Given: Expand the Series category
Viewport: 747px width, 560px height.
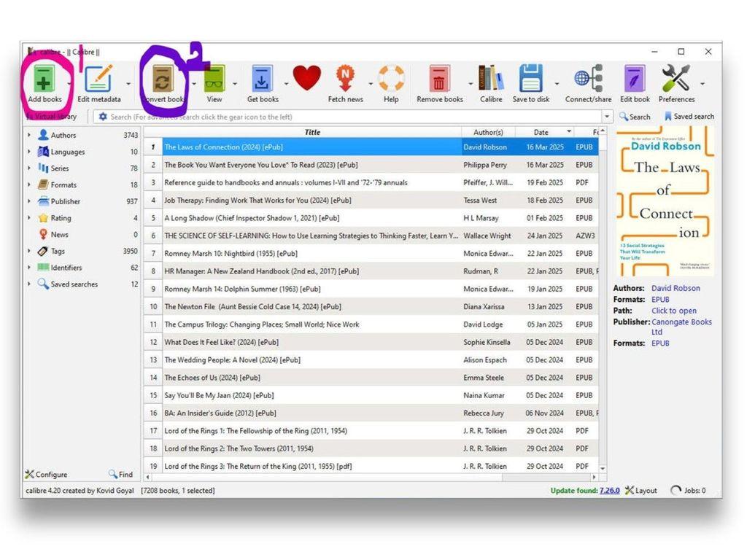Looking at the screenshot, I should point(29,168).
